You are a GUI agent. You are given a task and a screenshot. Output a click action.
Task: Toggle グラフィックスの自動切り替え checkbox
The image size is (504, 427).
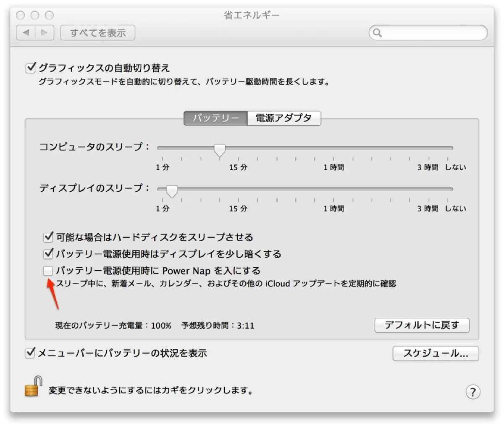pyautogui.click(x=31, y=67)
